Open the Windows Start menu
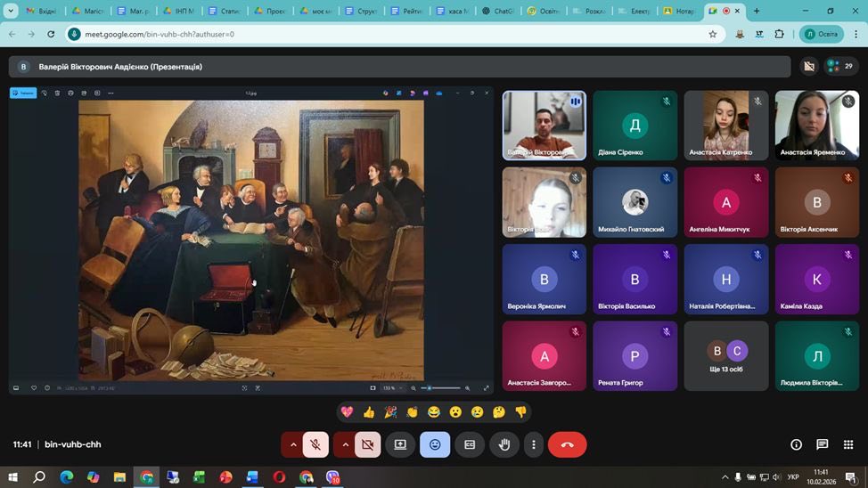This screenshot has width=868, height=488. pyautogui.click(x=12, y=477)
